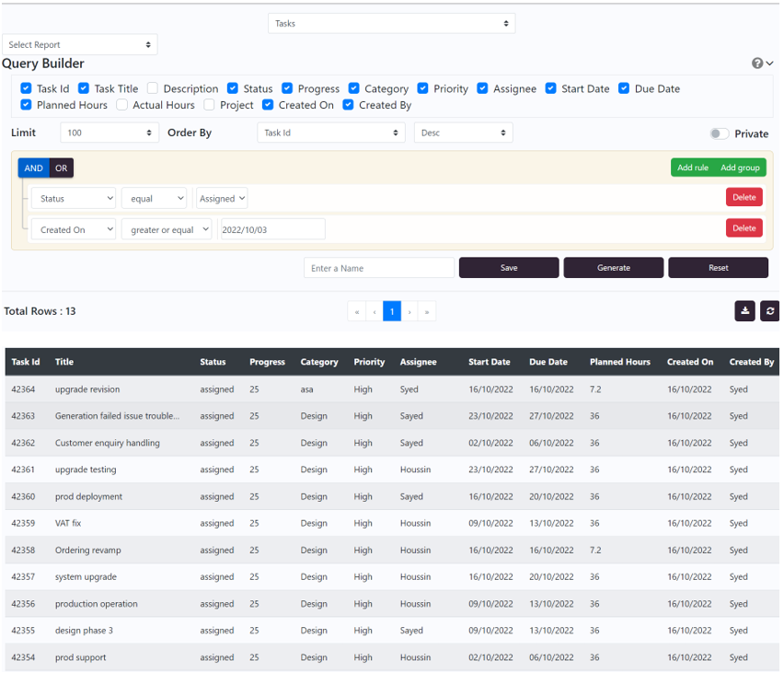Go to previous page arrow
Image resolution: width=784 pixels, height=673 pixels.
[x=375, y=312]
